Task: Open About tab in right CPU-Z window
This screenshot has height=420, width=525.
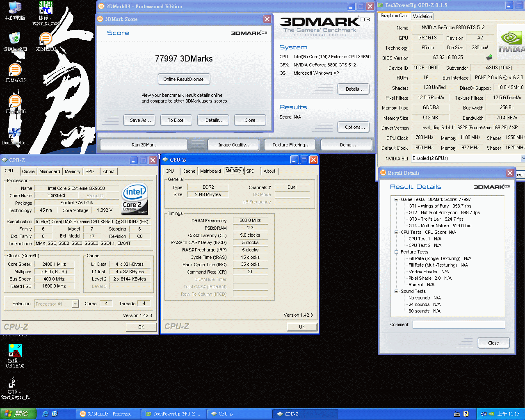Action: [x=269, y=171]
